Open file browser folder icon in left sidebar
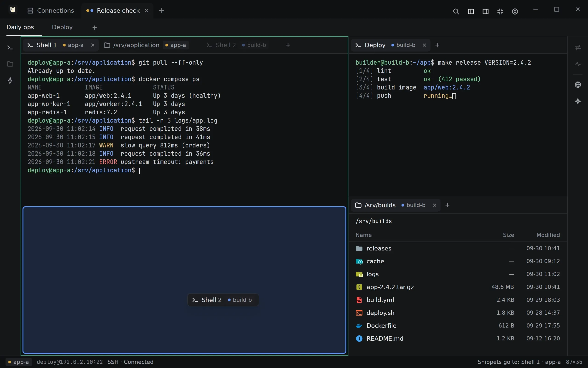The height and width of the screenshot is (368, 588). click(10, 64)
